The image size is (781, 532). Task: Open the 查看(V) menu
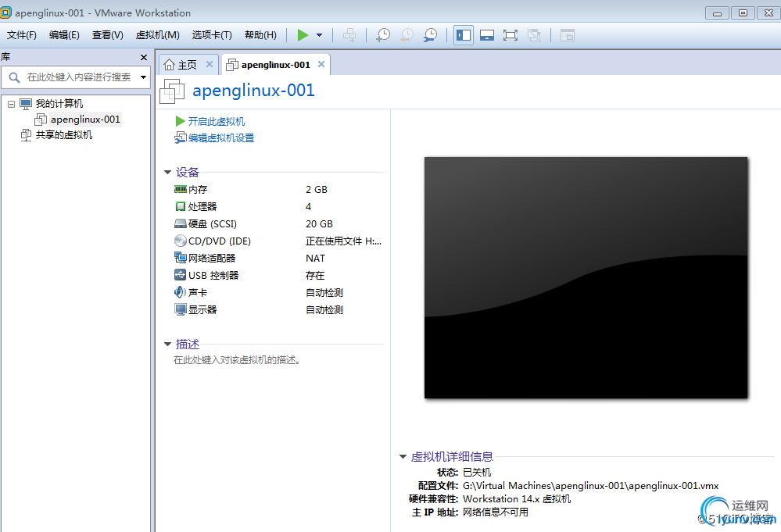(108, 35)
